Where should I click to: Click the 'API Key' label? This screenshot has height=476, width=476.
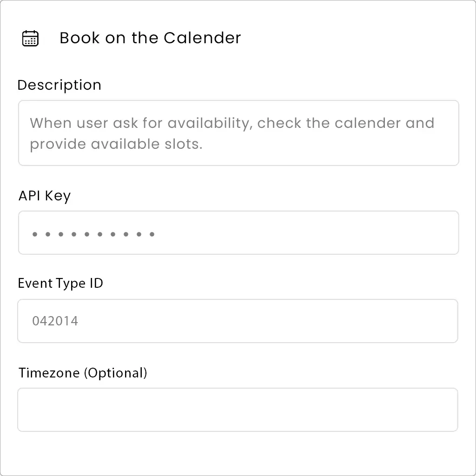(44, 196)
